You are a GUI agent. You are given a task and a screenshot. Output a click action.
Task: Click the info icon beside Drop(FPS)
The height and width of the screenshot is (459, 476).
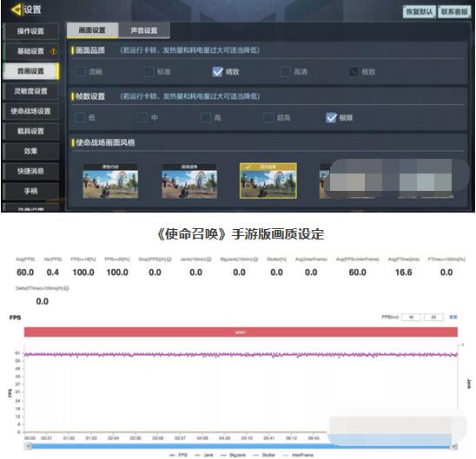pos(169,259)
